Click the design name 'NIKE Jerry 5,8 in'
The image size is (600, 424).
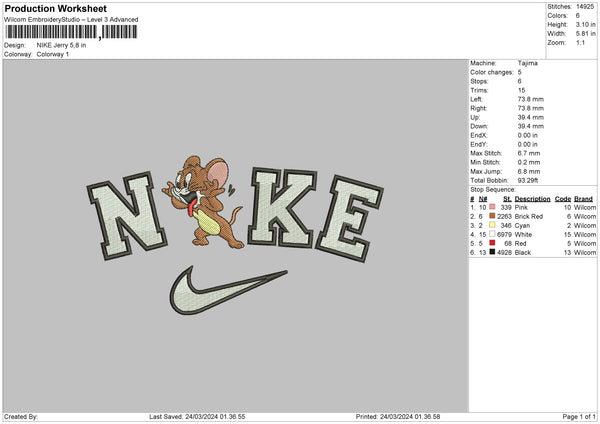point(61,45)
